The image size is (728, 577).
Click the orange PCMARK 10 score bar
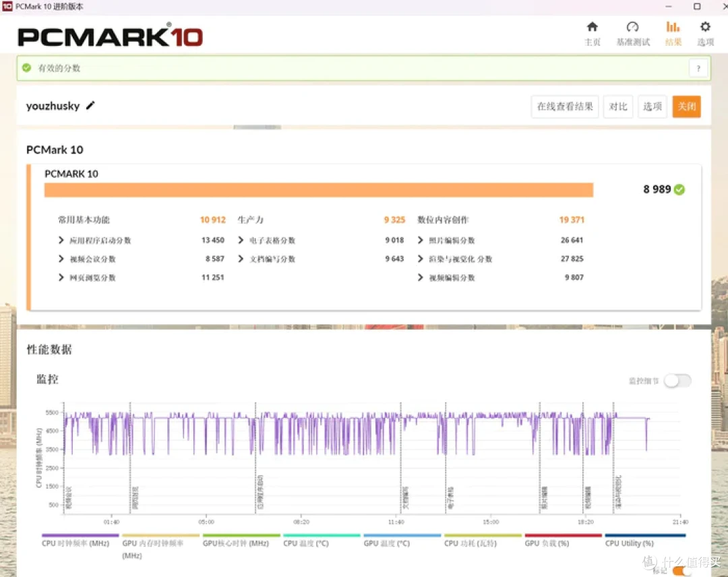pyautogui.click(x=318, y=190)
